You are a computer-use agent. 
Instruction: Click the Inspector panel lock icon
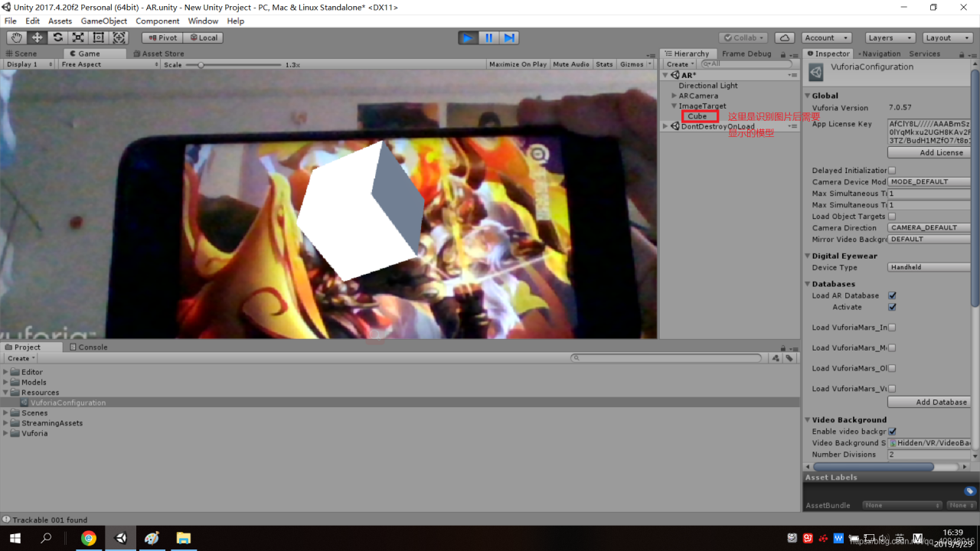(962, 54)
